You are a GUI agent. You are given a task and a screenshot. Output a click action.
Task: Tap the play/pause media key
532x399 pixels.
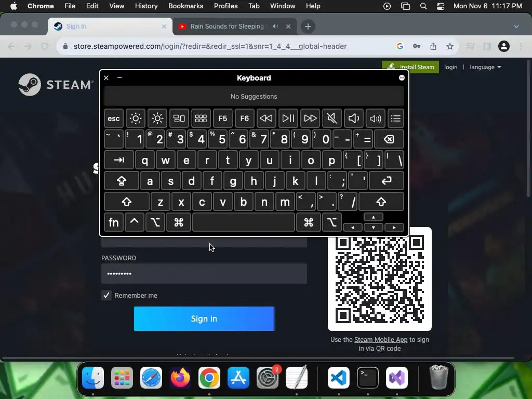coord(288,118)
